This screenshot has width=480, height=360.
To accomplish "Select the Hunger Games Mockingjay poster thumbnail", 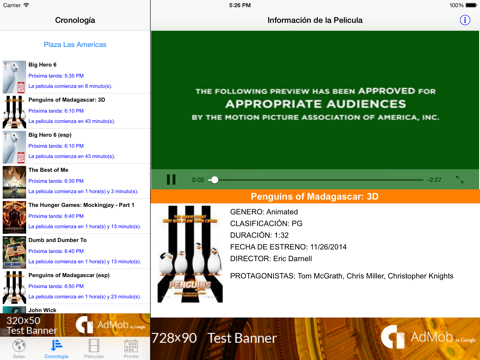I will (14, 217).
